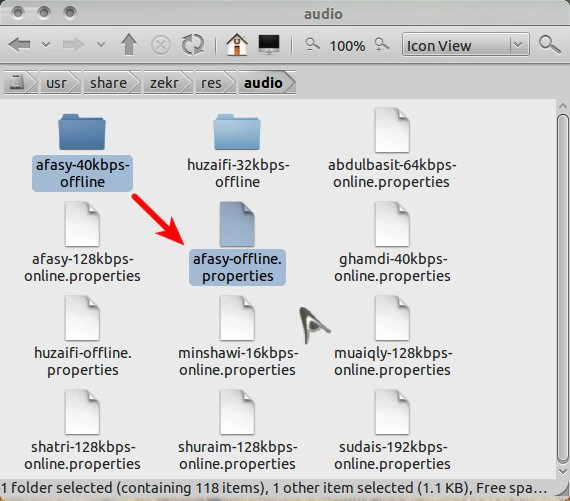The width and height of the screenshot is (570, 501).
Task: Click the scroll down arrow
Action: tap(562, 472)
